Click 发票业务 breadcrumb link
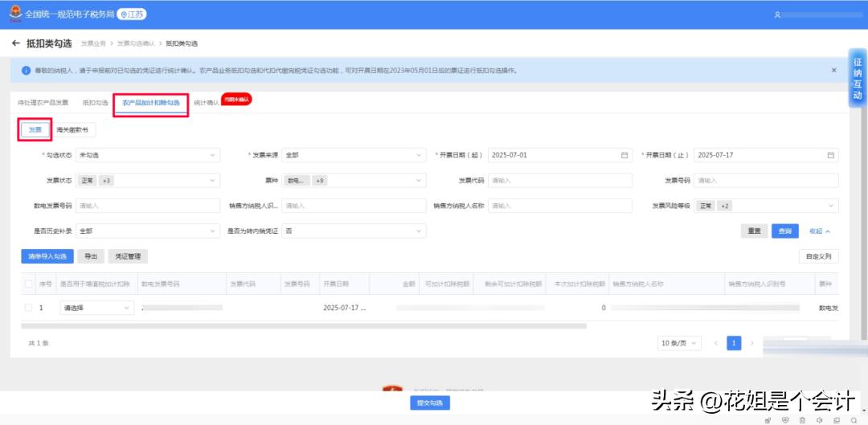The height and width of the screenshot is (425, 868). coord(93,43)
